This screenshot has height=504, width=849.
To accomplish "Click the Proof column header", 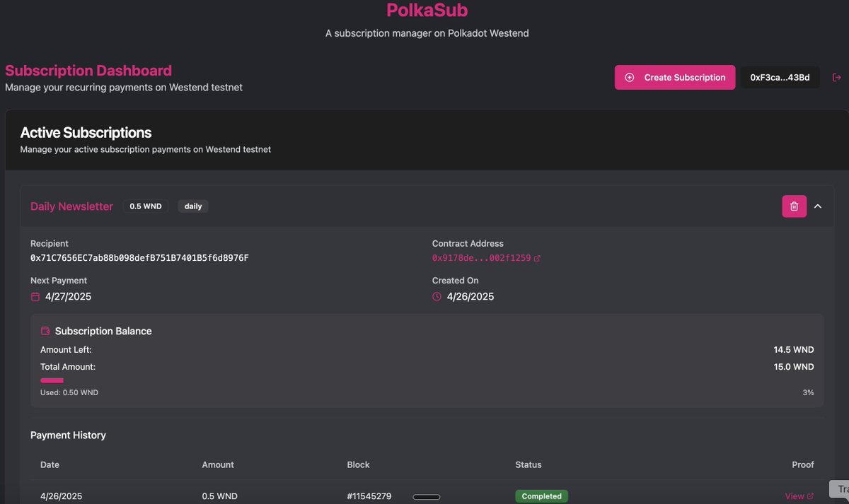I will 803,464.
